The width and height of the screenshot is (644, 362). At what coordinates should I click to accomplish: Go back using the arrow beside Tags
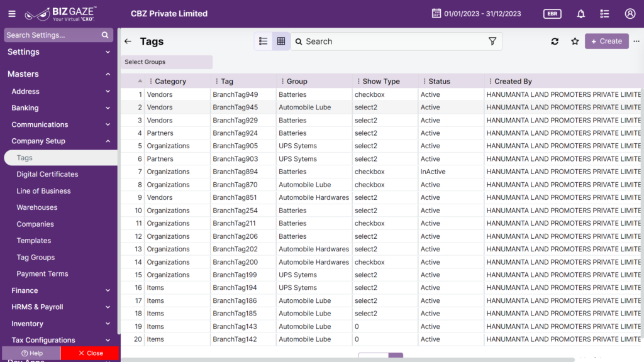tap(128, 41)
